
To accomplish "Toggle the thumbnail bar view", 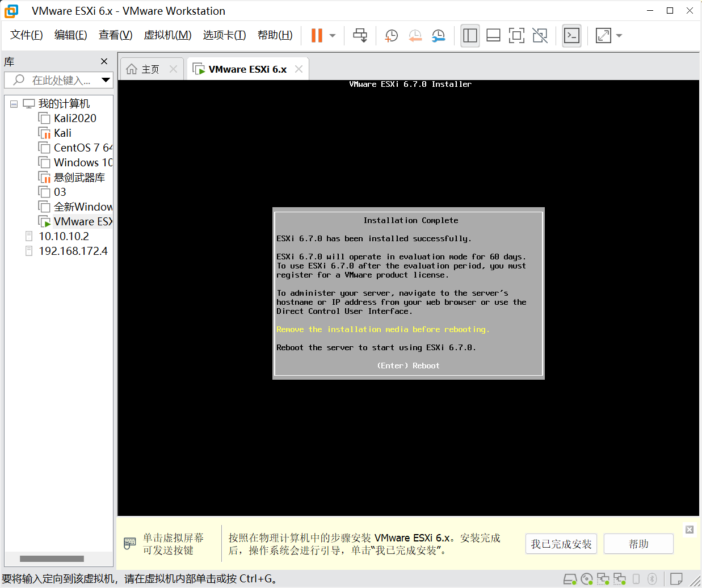I will [493, 35].
